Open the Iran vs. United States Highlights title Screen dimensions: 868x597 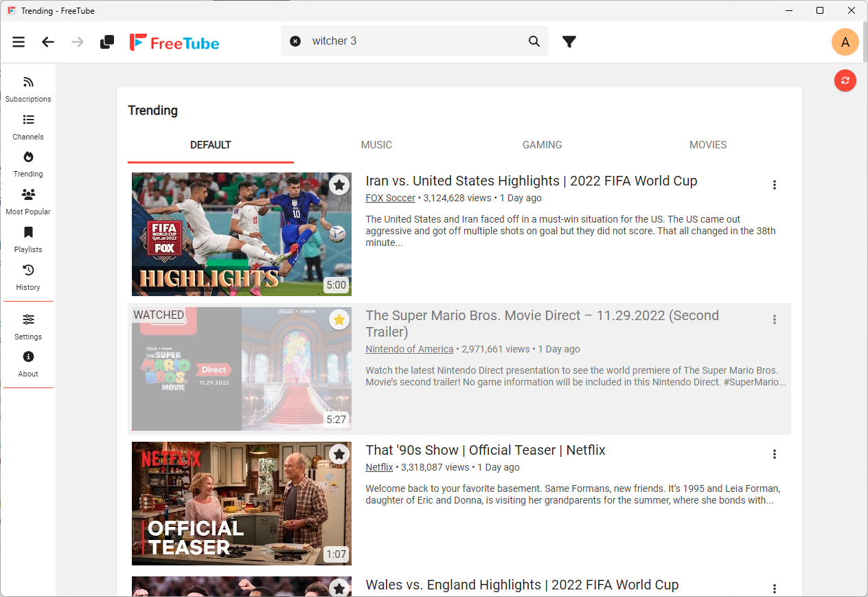point(532,181)
